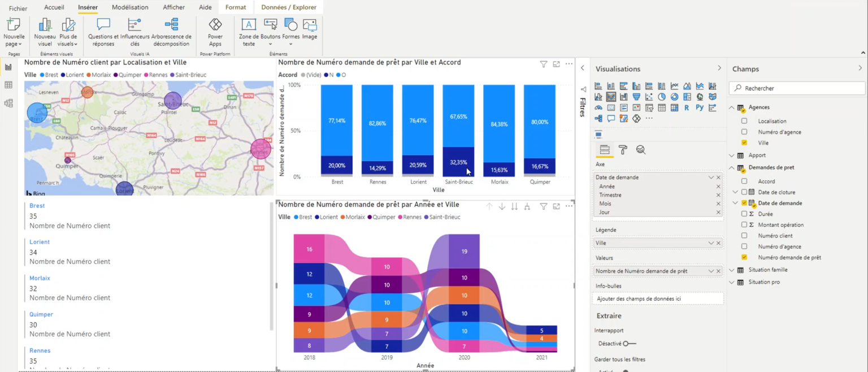Select the map visual in the Visualisations pane
The height and width of the screenshot is (372, 868).
[x=698, y=97]
